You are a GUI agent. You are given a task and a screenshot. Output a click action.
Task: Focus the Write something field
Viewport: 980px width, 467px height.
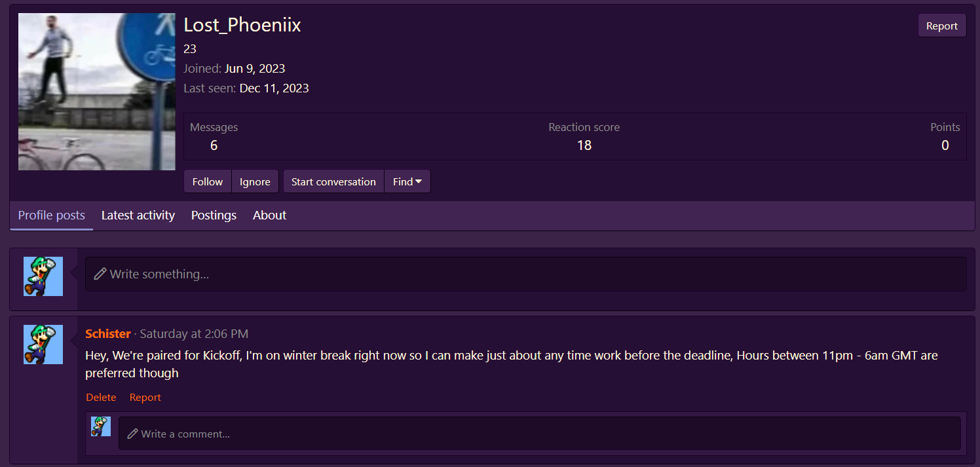pos(525,274)
